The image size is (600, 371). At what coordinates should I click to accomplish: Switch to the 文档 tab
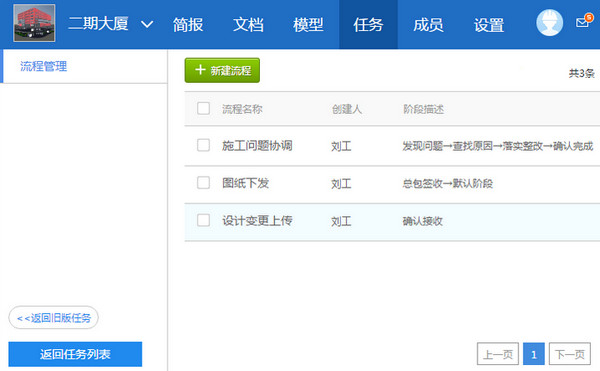(248, 25)
